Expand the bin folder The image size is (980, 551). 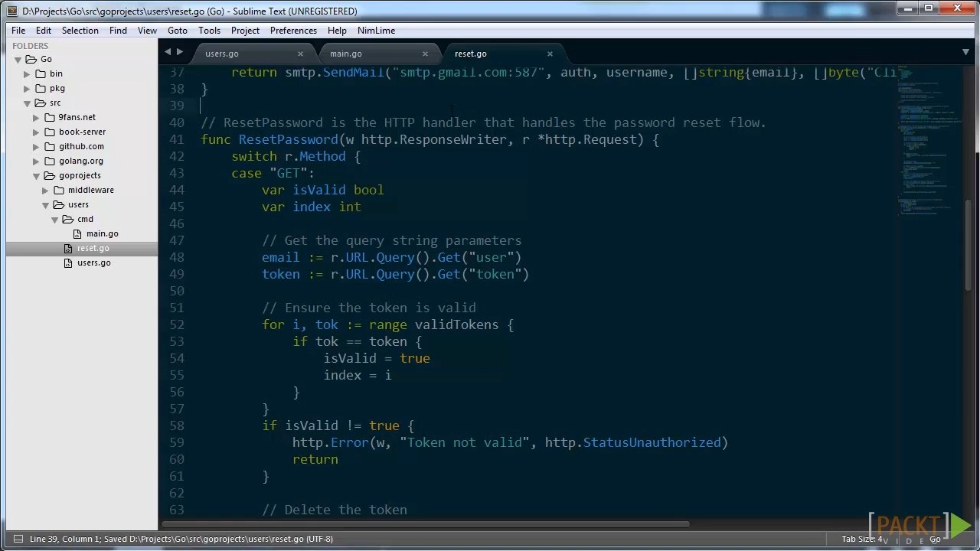(27, 74)
